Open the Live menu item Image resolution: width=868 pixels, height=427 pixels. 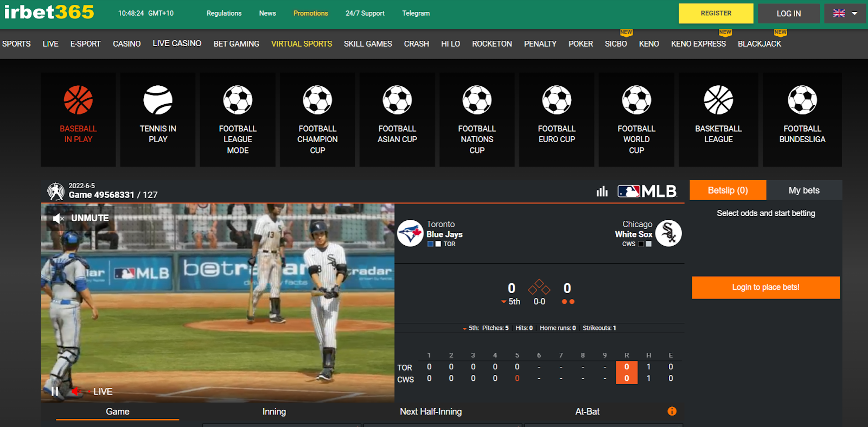coord(50,43)
